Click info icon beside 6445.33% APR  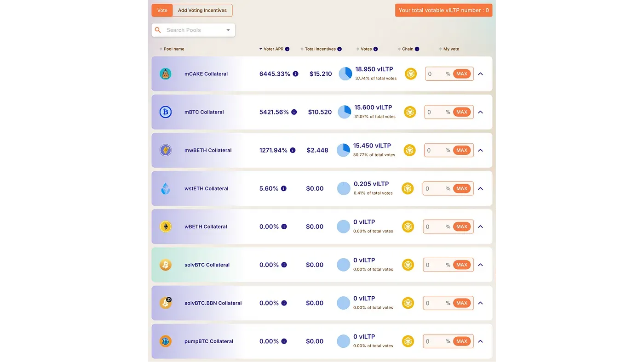295,74
